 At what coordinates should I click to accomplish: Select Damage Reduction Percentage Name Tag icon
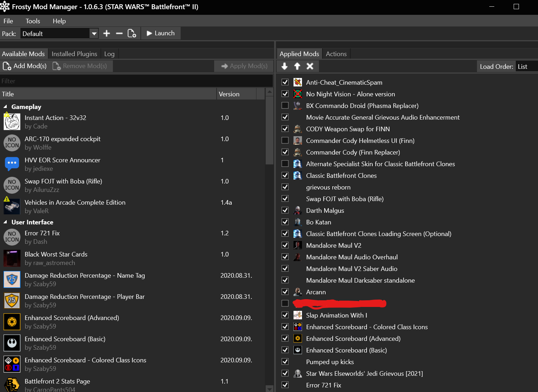coord(12,279)
